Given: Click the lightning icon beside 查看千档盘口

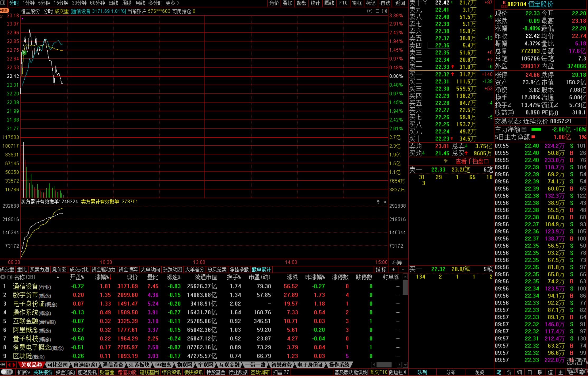Looking at the screenshot, I should pyautogui.click(x=446, y=161).
